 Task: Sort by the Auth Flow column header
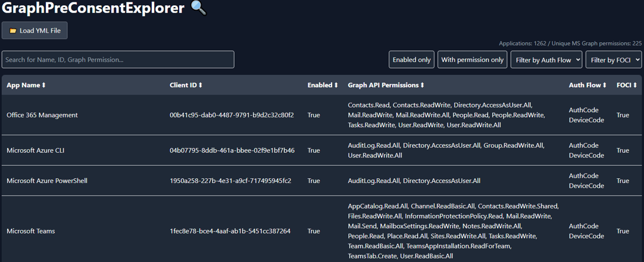[587, 86]
